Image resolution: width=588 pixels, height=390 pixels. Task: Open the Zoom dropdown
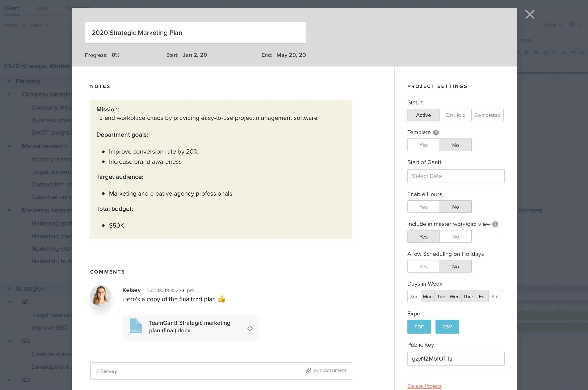pyautogui.click(x=553, y=25)
